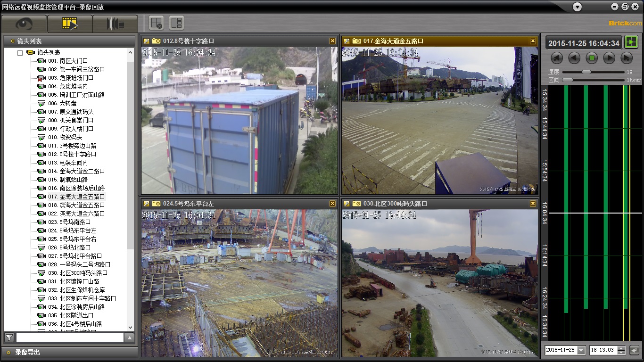Open the window layout selector icon
Screen dimensions: 644x362
pos(176,23)
